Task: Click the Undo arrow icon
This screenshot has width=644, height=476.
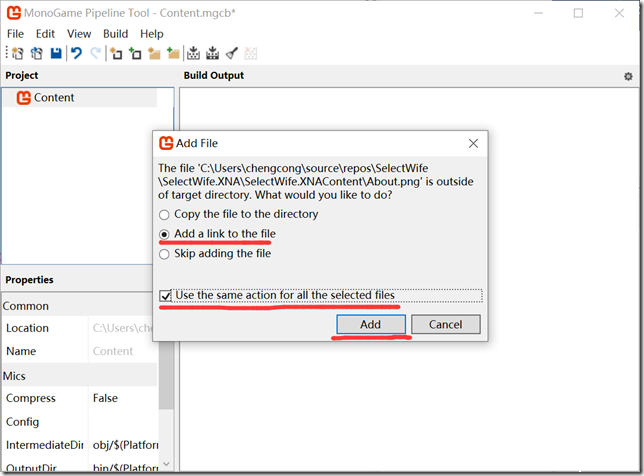Action: (76, 53)
